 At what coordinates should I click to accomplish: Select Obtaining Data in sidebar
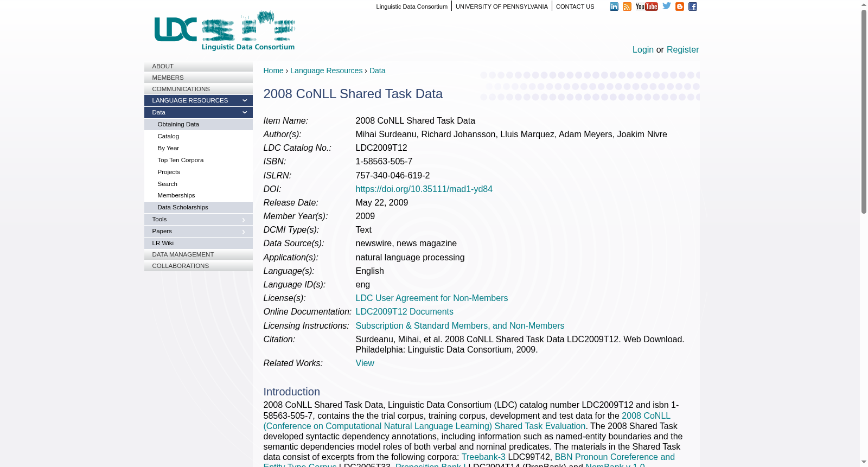(x=198, y=124)
